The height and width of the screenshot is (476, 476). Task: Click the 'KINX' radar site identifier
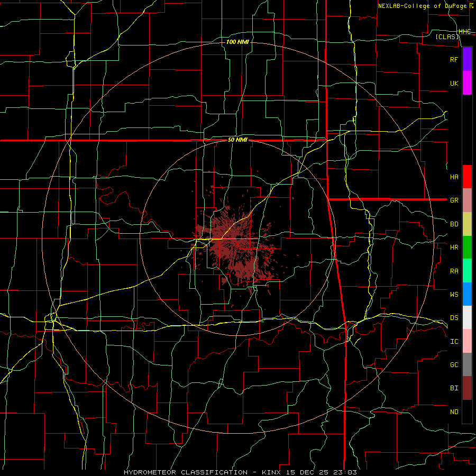click(x=272, y=472)
